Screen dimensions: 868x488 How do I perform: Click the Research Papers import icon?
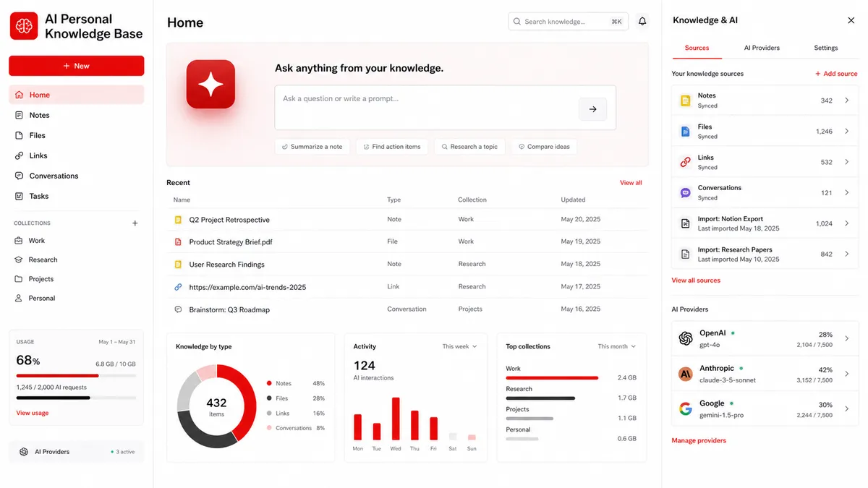(685, 254)
